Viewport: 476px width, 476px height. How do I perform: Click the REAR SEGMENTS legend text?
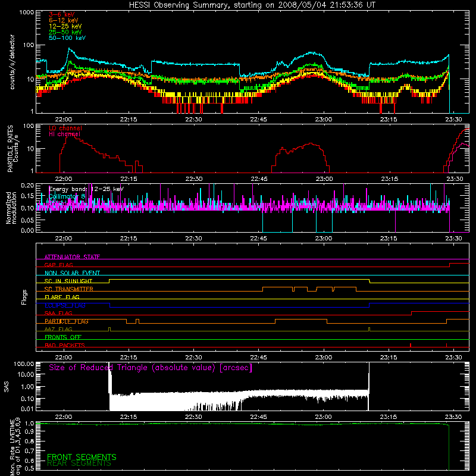pos(79,464)
